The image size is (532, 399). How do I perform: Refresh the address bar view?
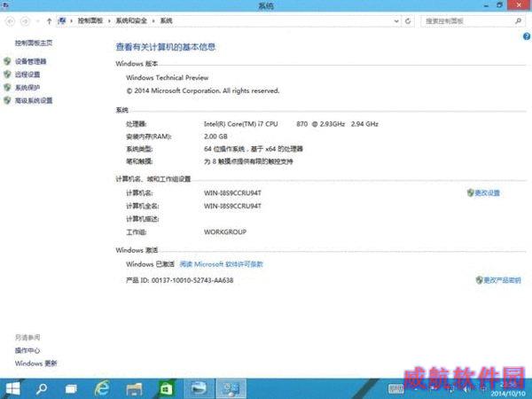(x=408, y=21)
